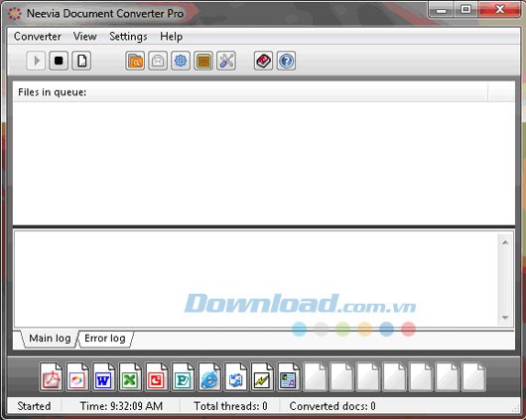Select the PDF document type icon

pyautogui.click(x=51, y=376)
